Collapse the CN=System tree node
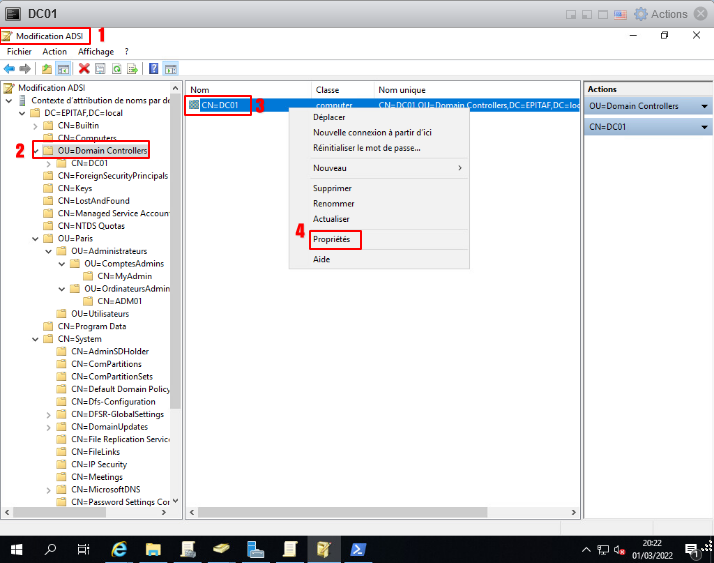Viewport: 714px width, 563px height. [36, 339]
